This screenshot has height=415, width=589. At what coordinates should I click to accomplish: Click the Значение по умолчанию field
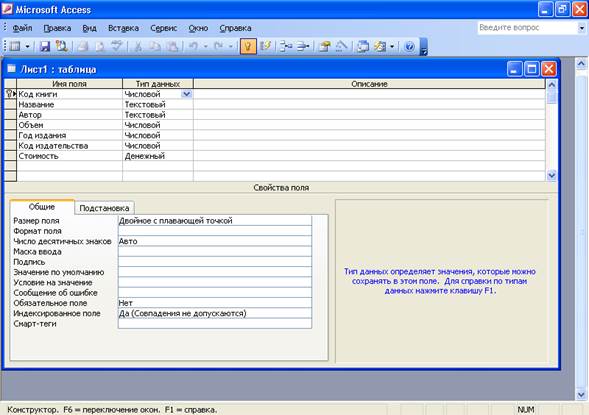214,272
